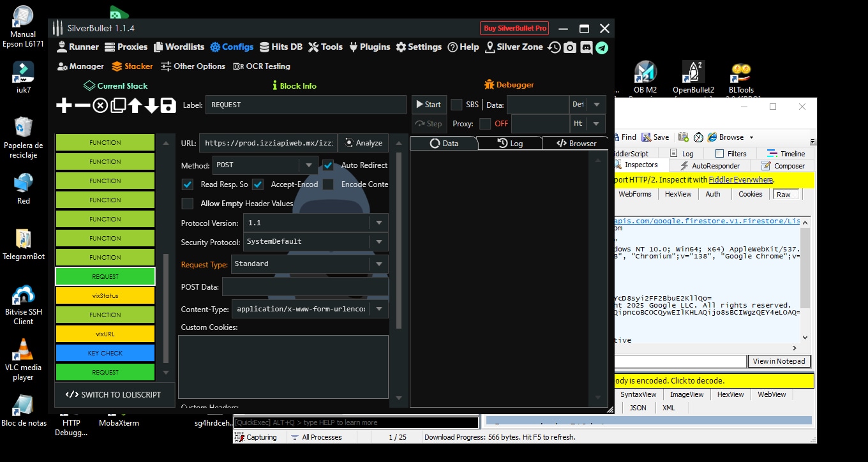Image resolution: width=868 pixels, height=462 pixels.
Task: Open the Discord icon in SilverBullet
Action: pos(586,47)
